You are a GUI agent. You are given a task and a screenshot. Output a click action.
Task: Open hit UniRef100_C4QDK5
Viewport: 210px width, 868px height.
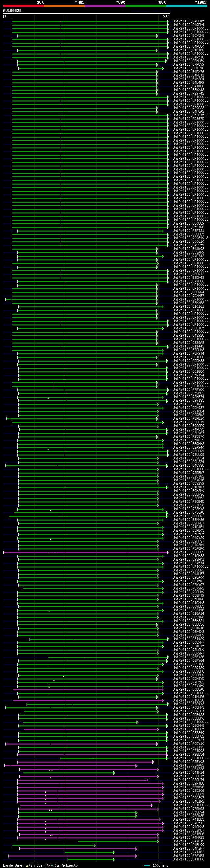188,21
